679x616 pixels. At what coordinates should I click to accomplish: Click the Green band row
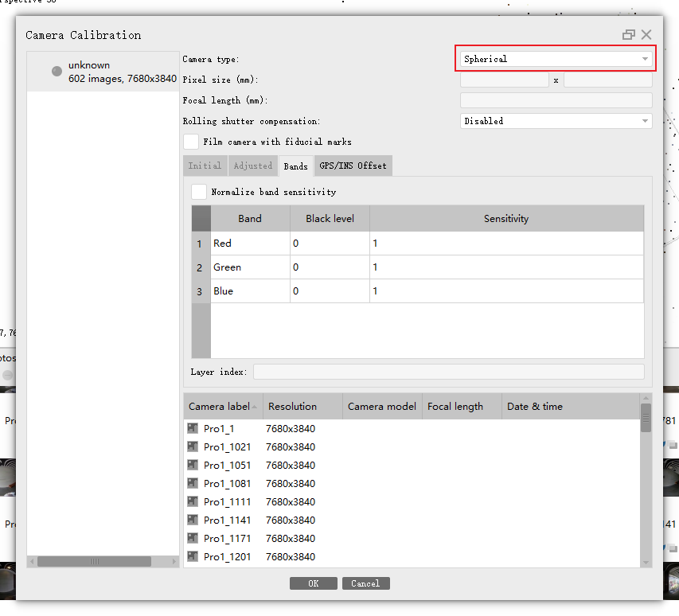[x=417, y=267]
